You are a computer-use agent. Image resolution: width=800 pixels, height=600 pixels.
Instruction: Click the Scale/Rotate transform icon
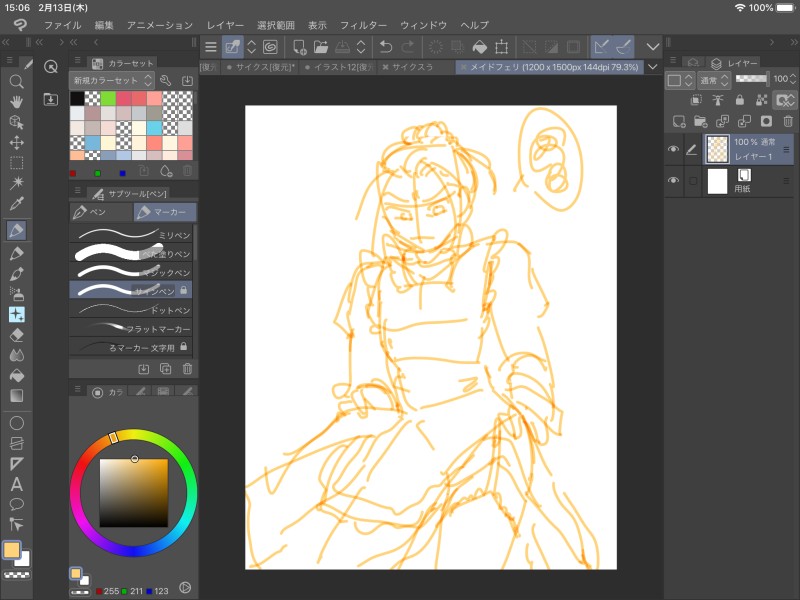coord(502,47)
